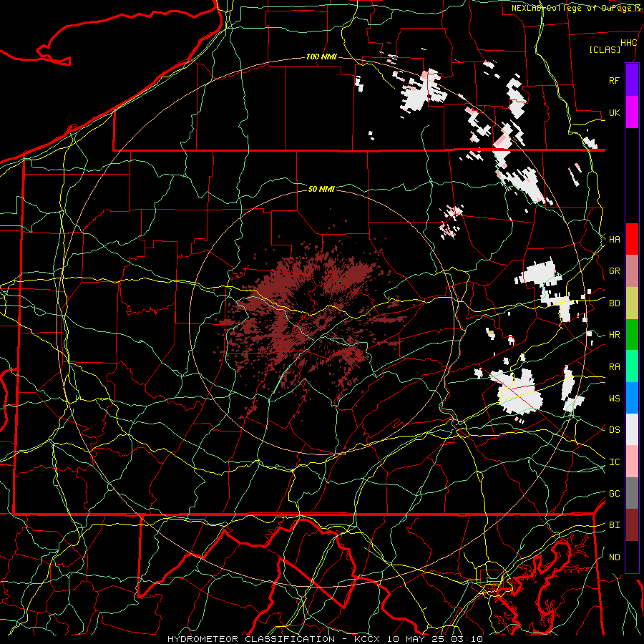Click the 50 NMI range ring label
The height and width of the screenshot is (644, 644).
tap(321, 189)
